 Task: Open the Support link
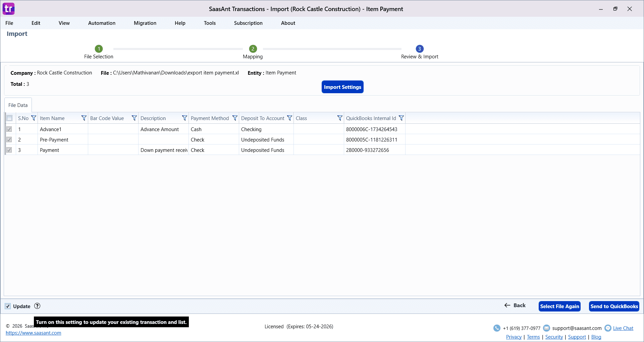577,337
